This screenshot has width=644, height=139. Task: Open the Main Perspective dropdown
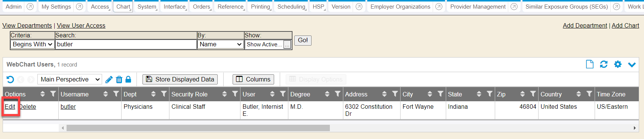[70, 79]
